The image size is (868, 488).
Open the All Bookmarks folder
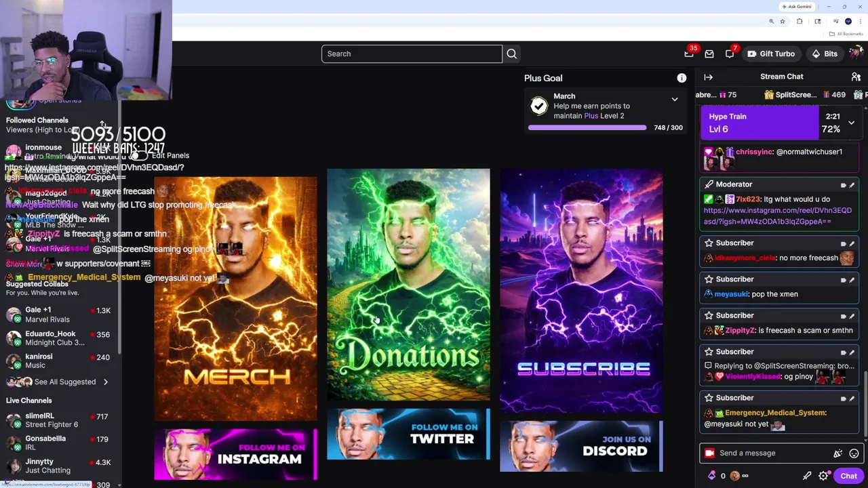pyautogui.click(x=846, y=34)
